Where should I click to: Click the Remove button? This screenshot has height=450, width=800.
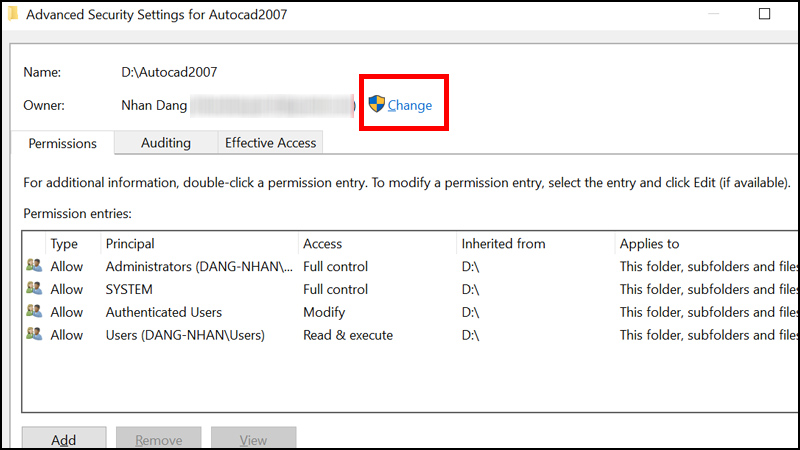click(x=159, y=439)
